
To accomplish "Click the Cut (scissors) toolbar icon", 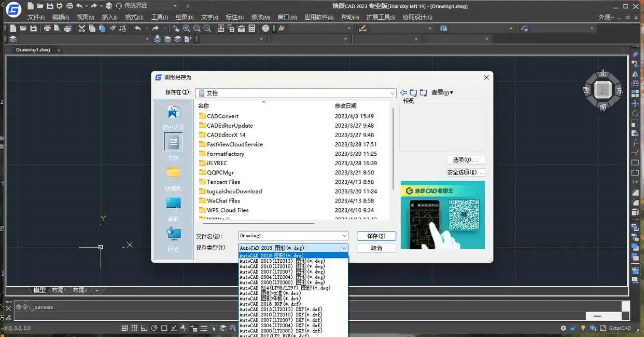I will click(x=81, y=28).
